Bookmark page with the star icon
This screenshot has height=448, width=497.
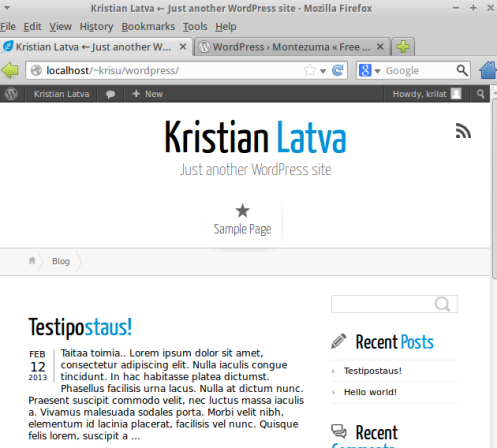click(310, 70)
